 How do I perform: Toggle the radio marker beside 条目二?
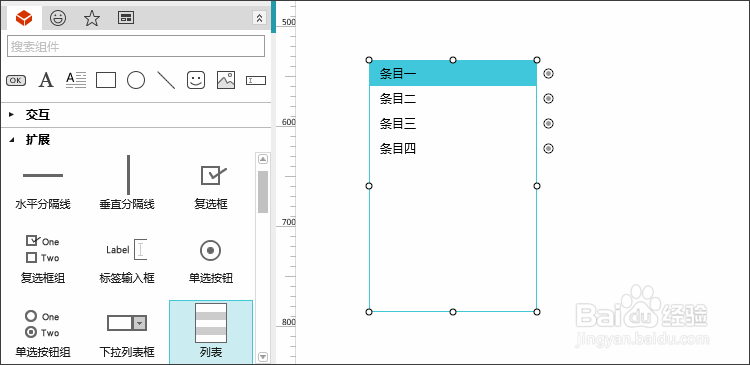549,99
